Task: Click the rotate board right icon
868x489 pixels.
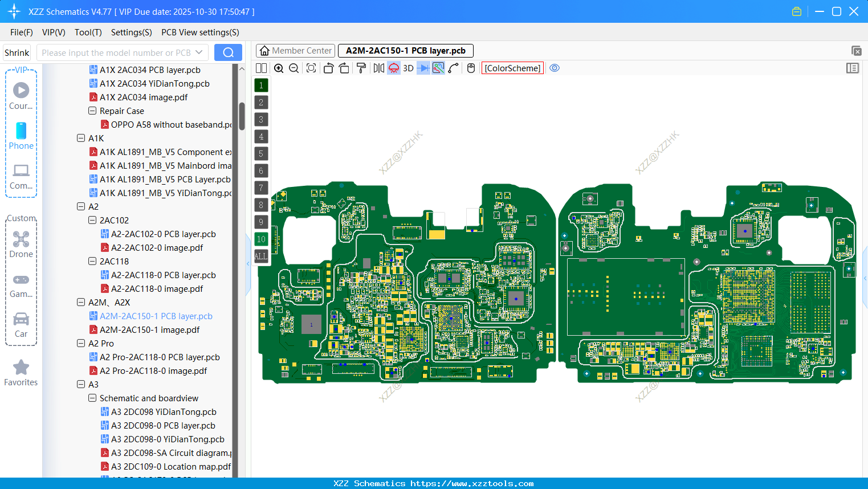Action: [344, 68]
